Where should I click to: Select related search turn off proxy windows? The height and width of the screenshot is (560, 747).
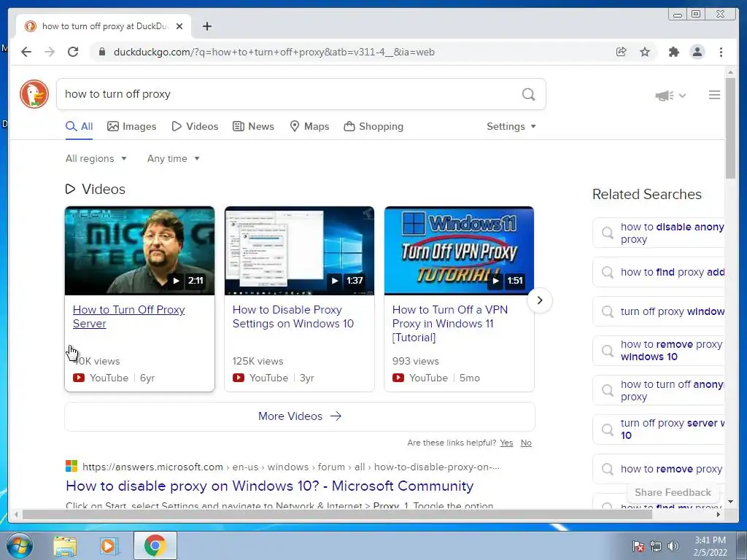(x=659, y=311)
